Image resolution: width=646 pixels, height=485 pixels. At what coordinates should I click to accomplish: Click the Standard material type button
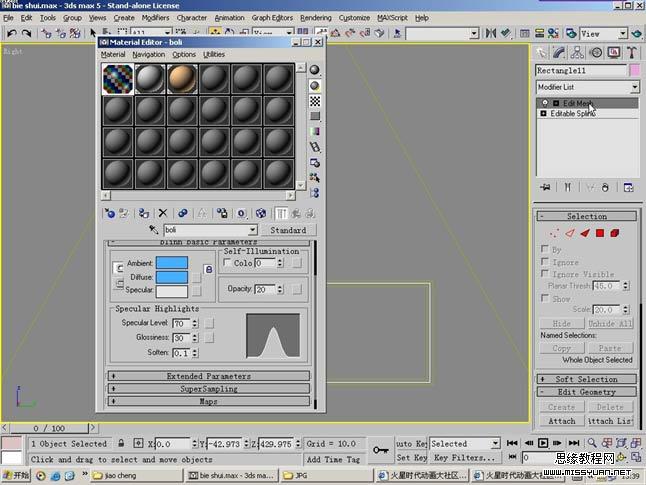pos(288,230)
